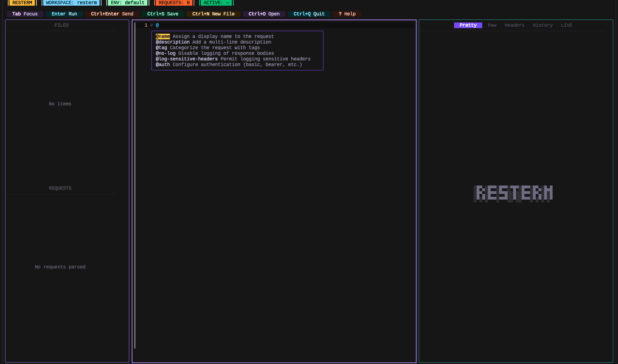
Task: Save the file with Ctrl+S Save
Action: click(163, 14)
